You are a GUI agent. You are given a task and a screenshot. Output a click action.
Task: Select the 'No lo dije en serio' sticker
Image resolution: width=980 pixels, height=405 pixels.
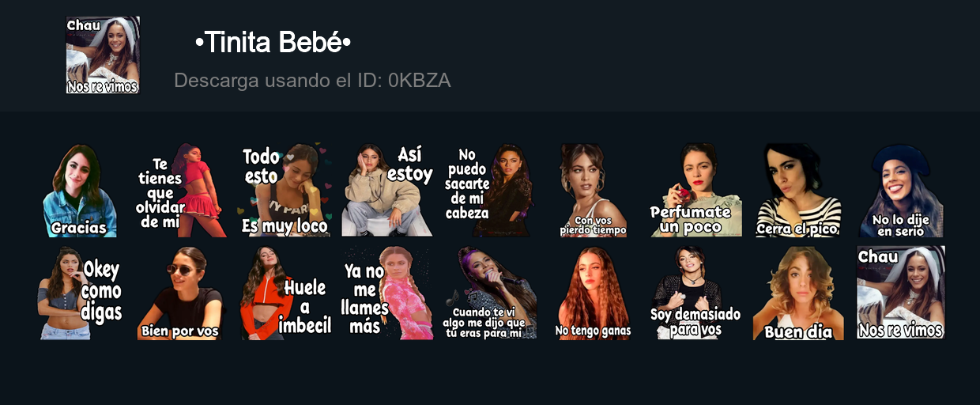tap(901, 190)
